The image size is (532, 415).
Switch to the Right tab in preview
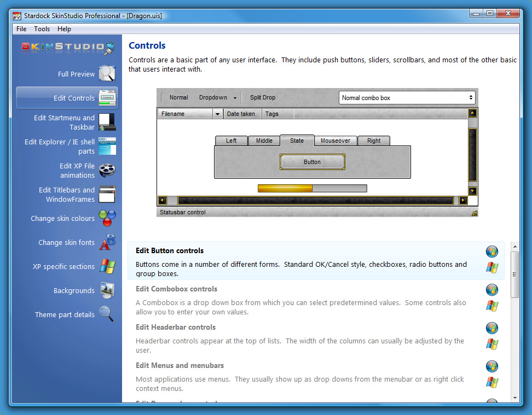(x=374, y=141)
